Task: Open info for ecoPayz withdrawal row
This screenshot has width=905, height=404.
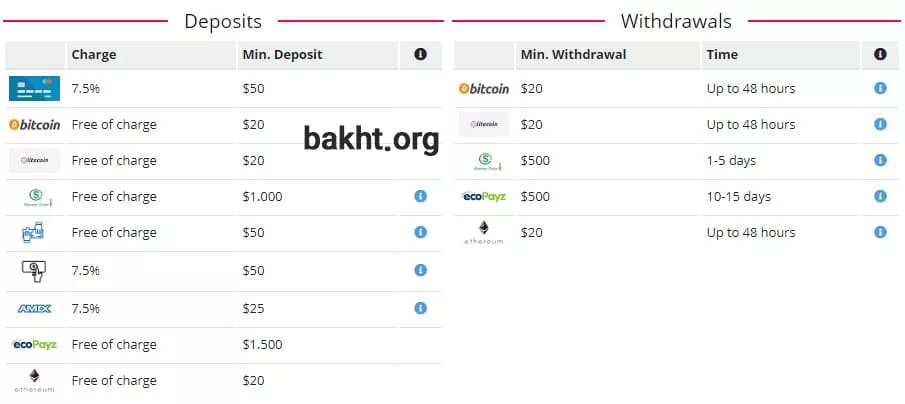Action: (880, 197)
